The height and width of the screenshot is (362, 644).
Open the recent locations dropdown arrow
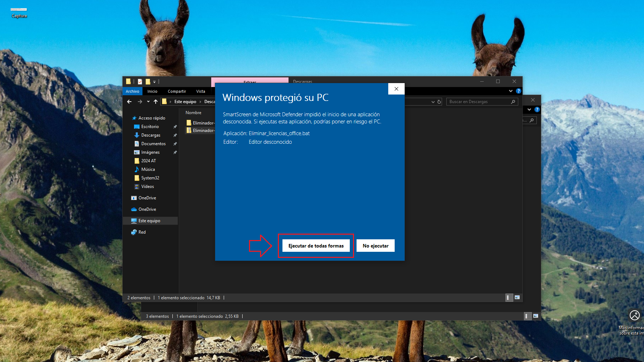pyautogui.click(x=148, y=102)
